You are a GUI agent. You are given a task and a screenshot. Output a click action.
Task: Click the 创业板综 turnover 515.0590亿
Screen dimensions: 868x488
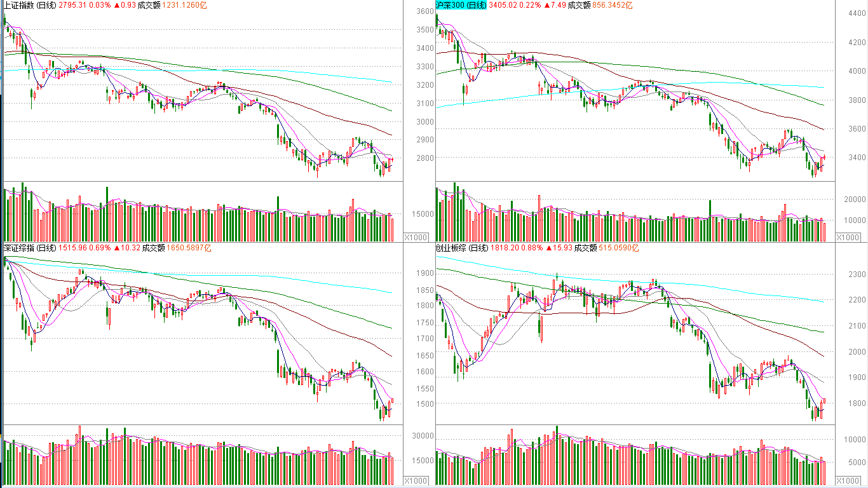tap(619, 248)
